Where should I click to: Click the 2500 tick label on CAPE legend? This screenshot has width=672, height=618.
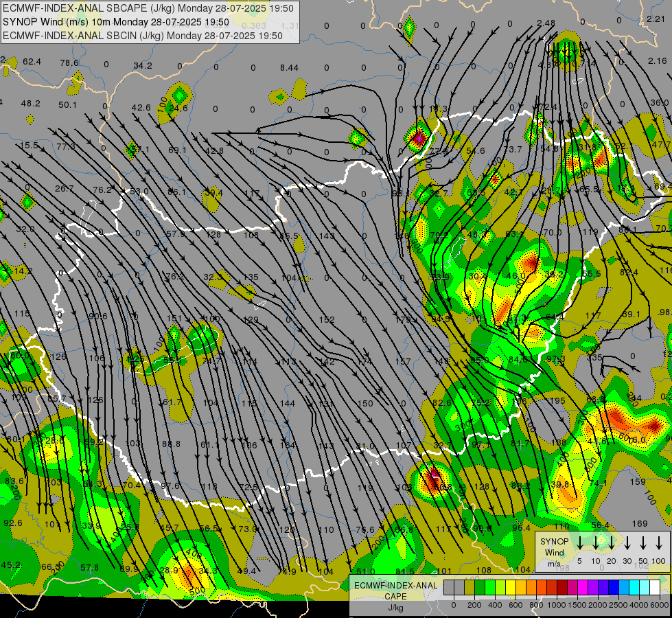tap(618, 605)
